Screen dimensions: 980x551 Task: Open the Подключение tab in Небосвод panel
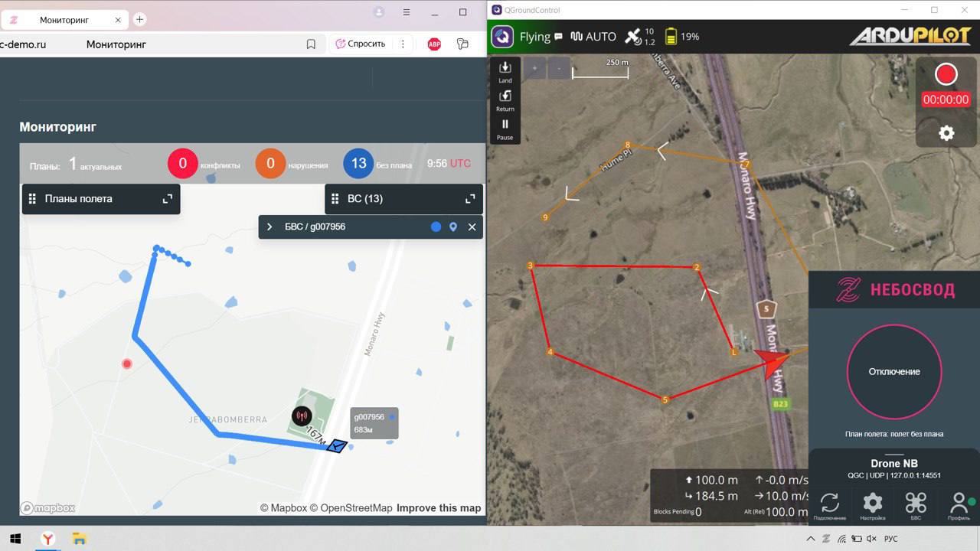[x=830, y=506]
